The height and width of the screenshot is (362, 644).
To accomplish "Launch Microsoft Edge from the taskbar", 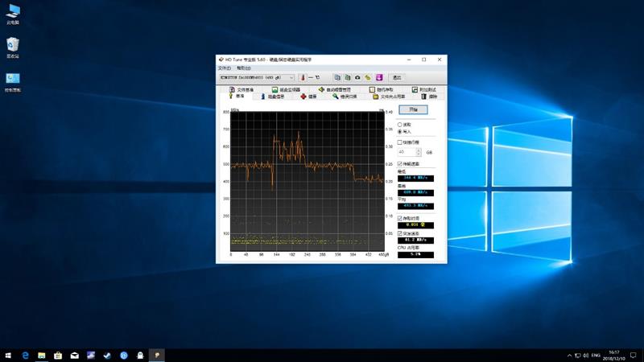I will tap(25, 356).
